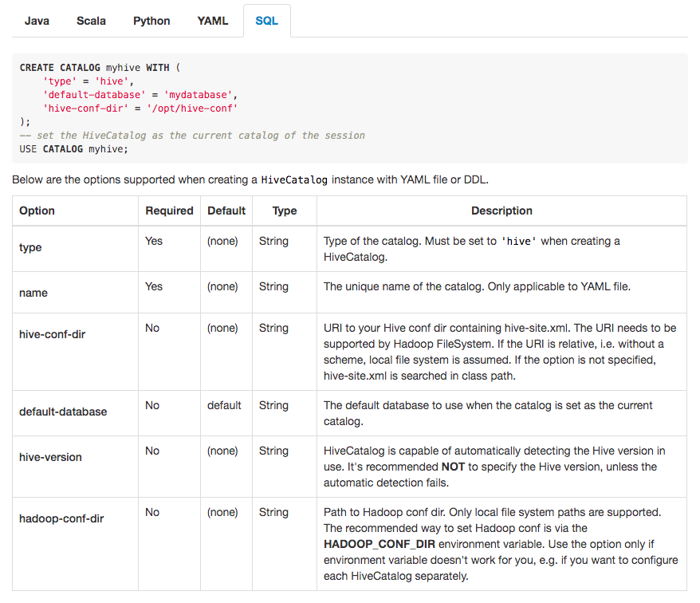700x603 pixels.
Task: Click the 'CREATE CATALOG myhive WITH' code line
Action: 95,68
